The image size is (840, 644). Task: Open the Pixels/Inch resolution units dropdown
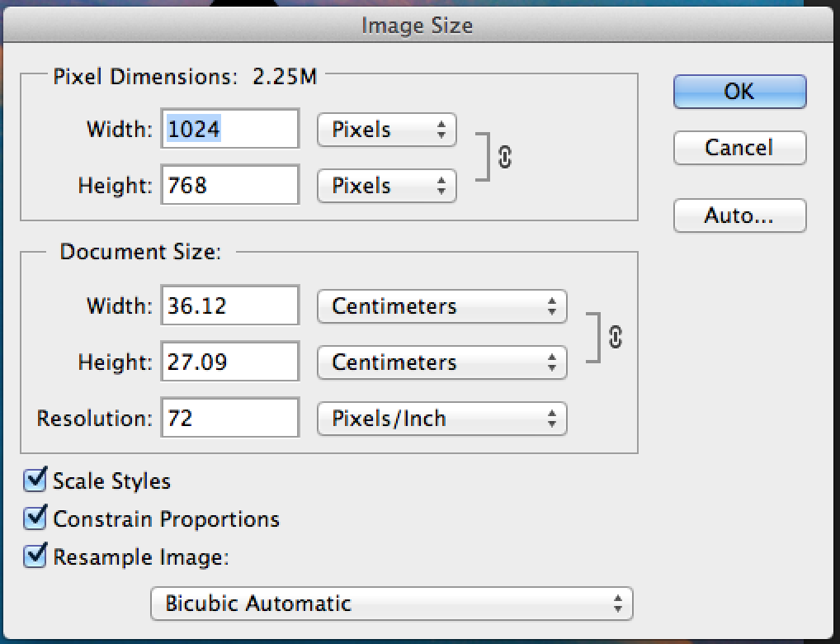pyautogui.click(x=441, y=419)
